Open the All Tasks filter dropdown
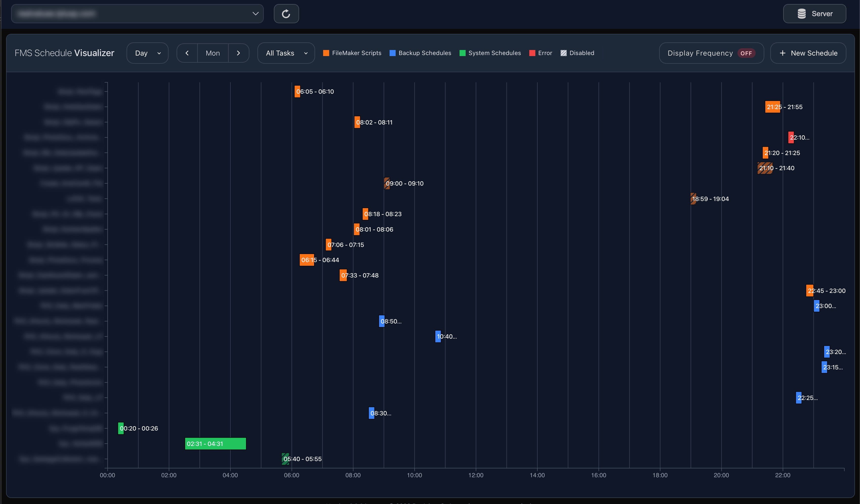 click(286, 53)
